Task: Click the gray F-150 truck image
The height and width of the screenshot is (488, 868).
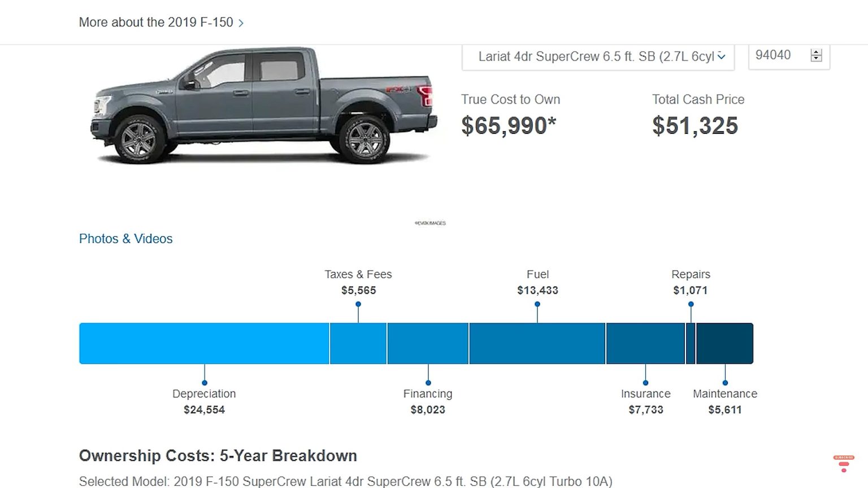Action: [263, 107]
